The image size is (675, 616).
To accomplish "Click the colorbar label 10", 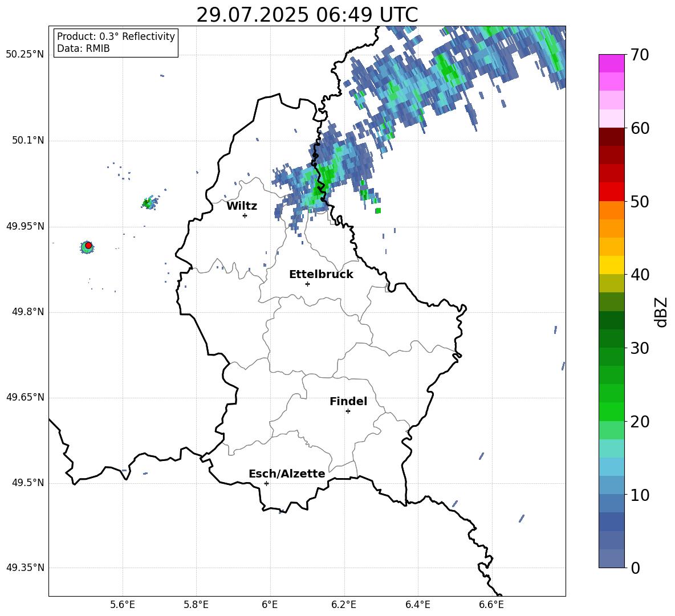I will [x=640, y=495].
